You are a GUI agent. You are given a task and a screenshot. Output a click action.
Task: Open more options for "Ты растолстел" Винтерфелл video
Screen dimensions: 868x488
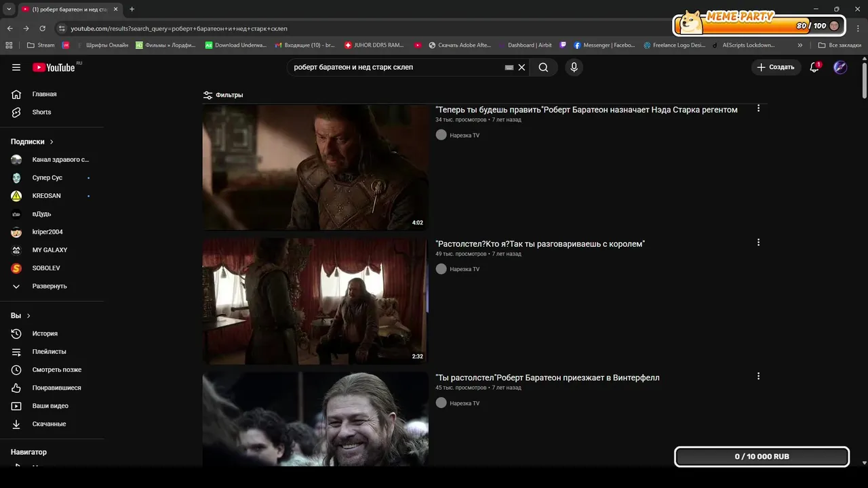point(758,376)
